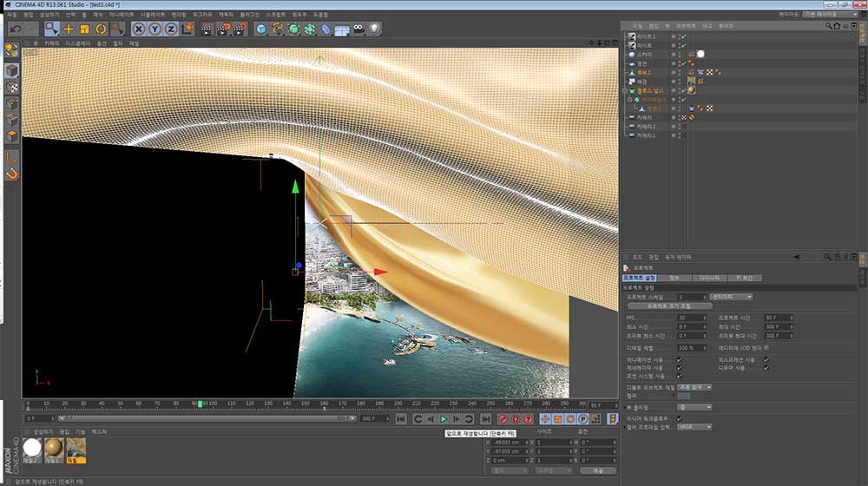The height and width of the screenshot is (486, 868).
Task: Select the gold material sphere
Action: click(x=54, y=448)
